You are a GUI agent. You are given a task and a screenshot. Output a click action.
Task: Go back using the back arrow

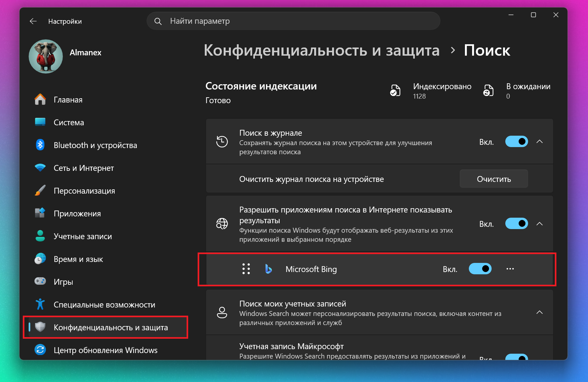[33, 21]
